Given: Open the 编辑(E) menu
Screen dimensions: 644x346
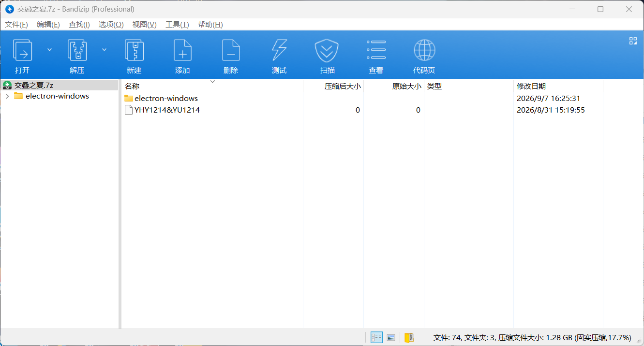Looking at the screenshot, I should pos(48,25).
